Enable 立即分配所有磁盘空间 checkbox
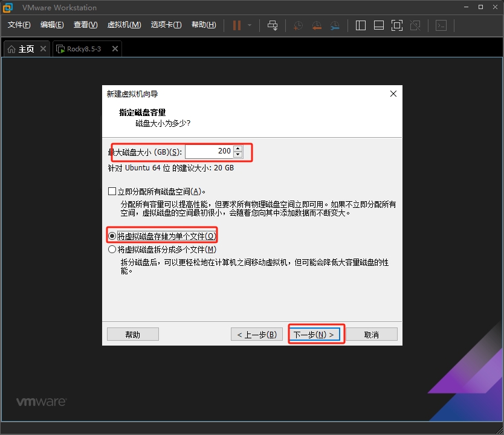Viewport: 504px width, 435px height. point(112,192)
